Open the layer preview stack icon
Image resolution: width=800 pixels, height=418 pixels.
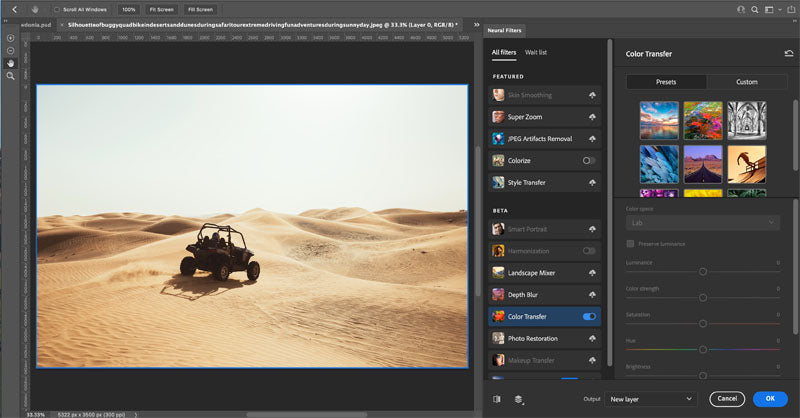(519, 398)
